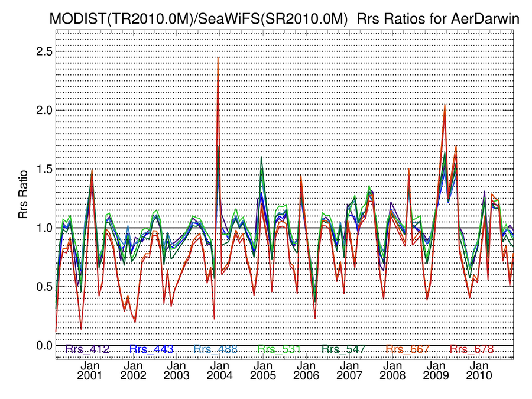The image size is (532, 399).
Task: Click the Rrs_678 legend label
Action: pos(472,349)
